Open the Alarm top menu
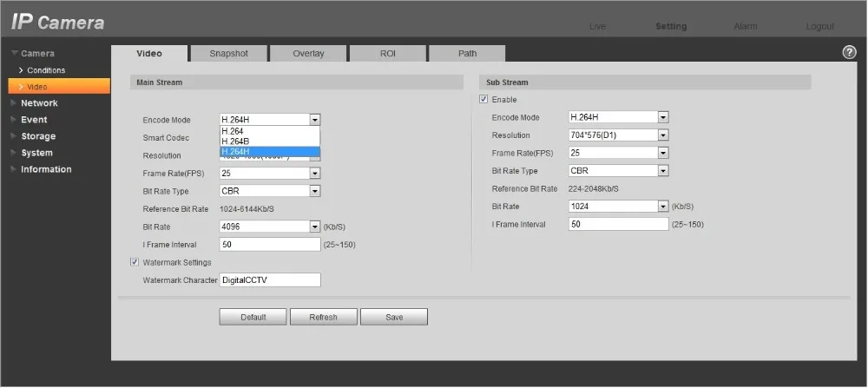This screenshot has width=868, height=388. (x=745, y=27)
